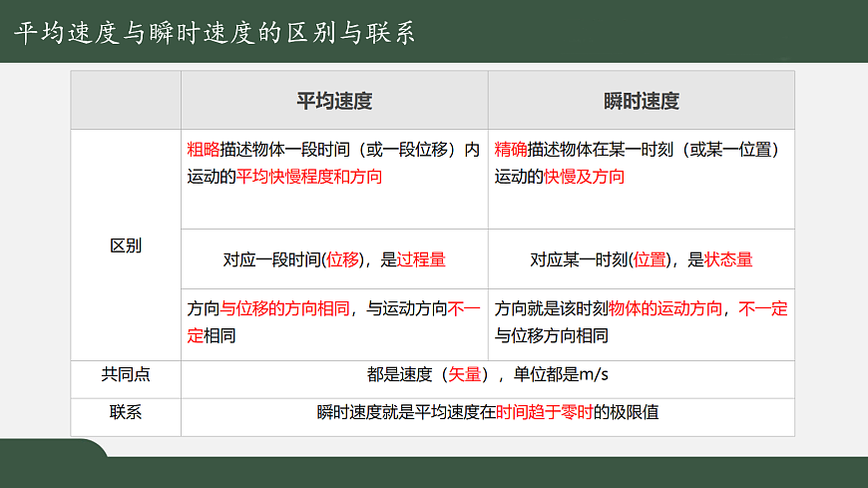Click the red phrase 平均快慢程度和方向
This screenshot has width=868, height=488.
tap(309, 177)
